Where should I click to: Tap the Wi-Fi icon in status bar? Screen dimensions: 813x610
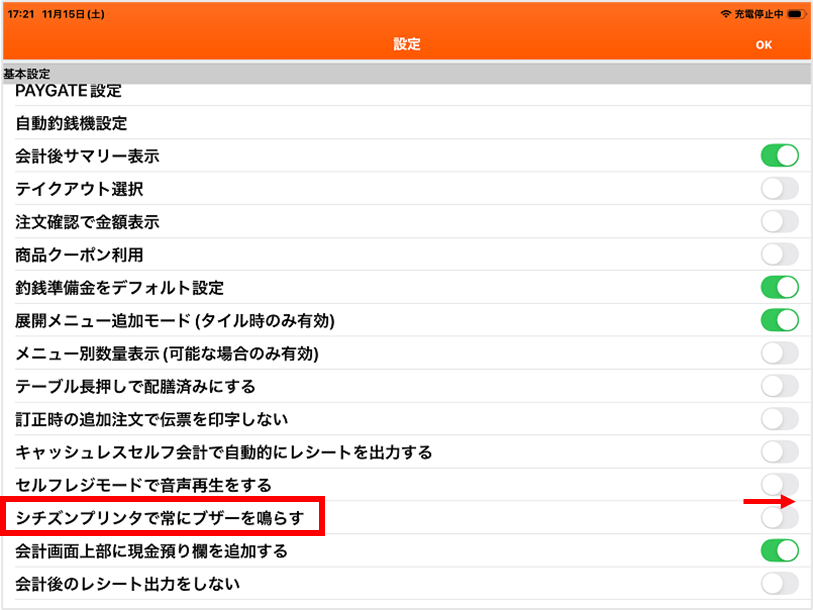pyautogui.click(x=724, y=14)
